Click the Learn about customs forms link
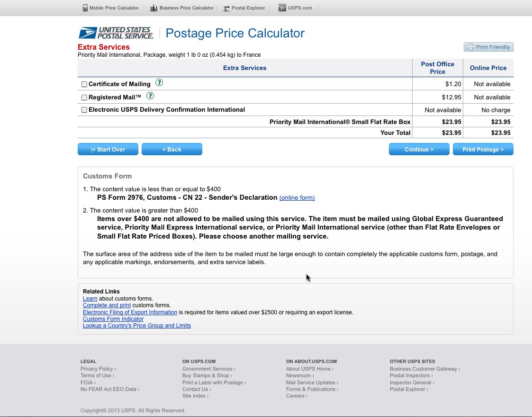Screen dimensions: 532x417 coord(90,299)
